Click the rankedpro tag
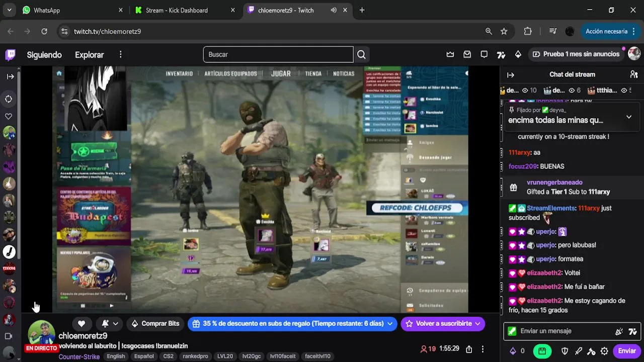The width and height of the screenshot is (644, 362). coord(195,356)
